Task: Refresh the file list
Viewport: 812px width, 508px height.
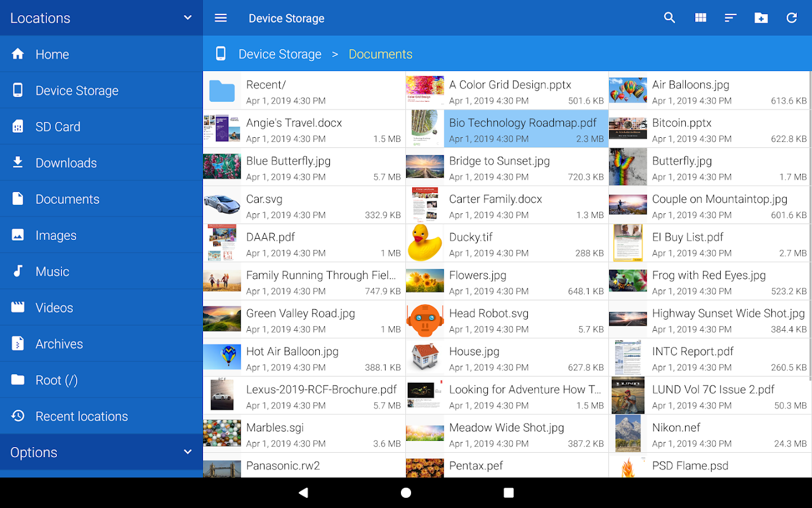Action: (792, 18)
